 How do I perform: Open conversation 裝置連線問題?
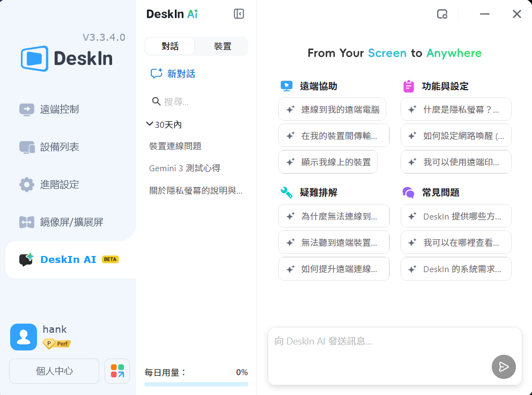(x=175, y=146)
